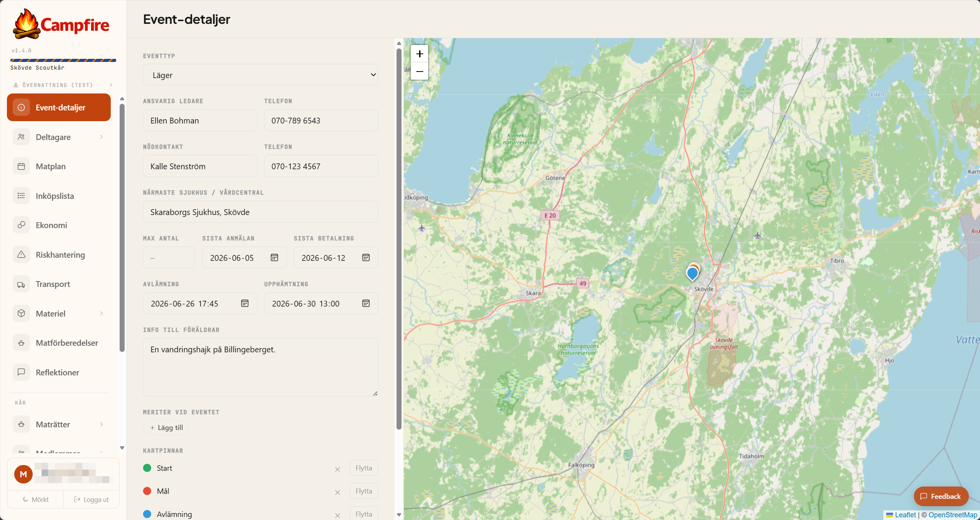
Task: Click Flytta for the Avlämning pin
Action: pyautogui.click(x=364, y=514)
